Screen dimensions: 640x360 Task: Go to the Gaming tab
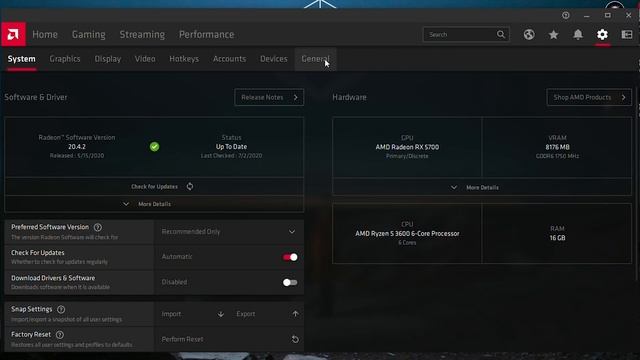point(89,35)
